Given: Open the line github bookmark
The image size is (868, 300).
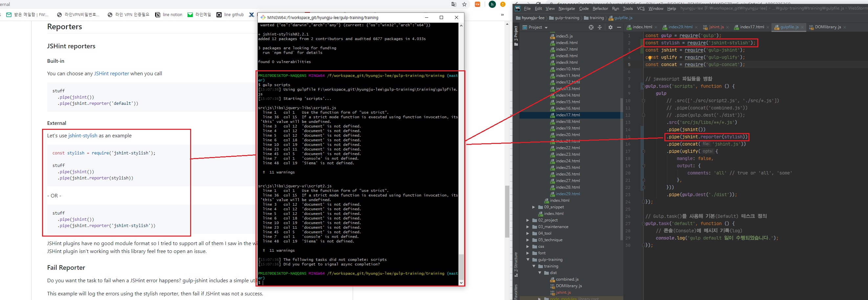Looking at the screenshot, I should (230, 14).
